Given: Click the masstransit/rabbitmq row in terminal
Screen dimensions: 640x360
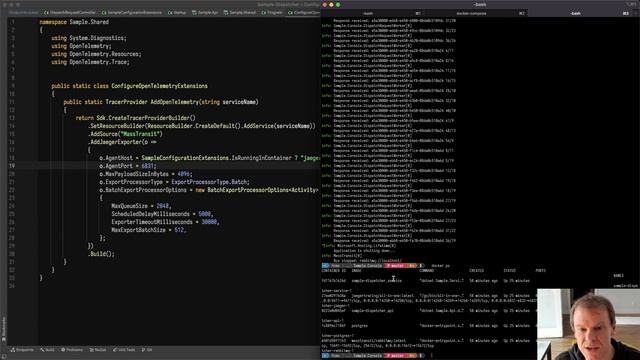Looking at the screenshot, I should coord(426,340).
